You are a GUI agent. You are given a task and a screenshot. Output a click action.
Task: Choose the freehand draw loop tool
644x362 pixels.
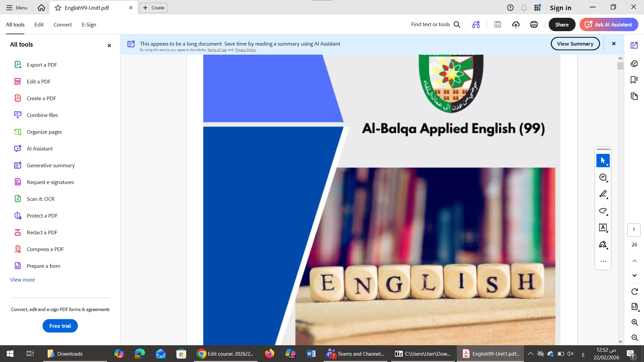[603, 211]
